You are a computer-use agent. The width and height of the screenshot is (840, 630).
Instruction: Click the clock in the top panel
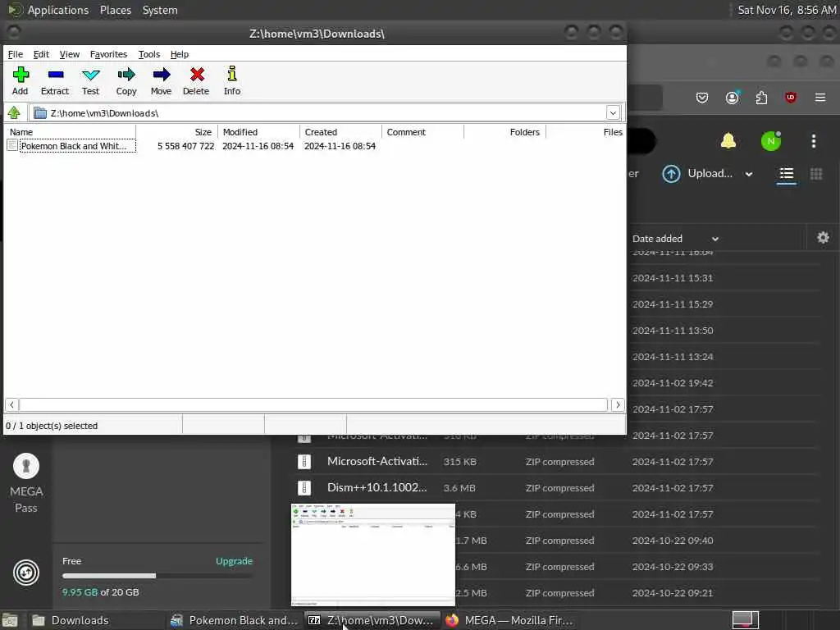tap(787, 10)
